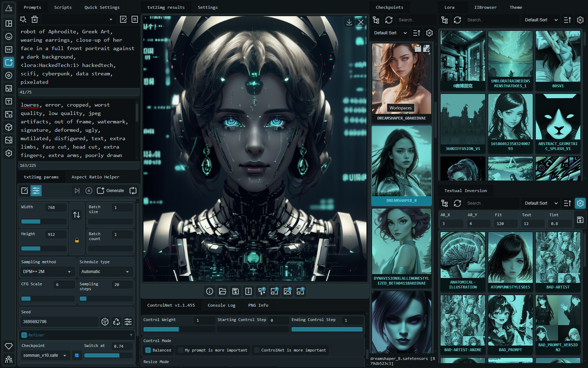Refresh the Checkpoints list

(x=389, y=20)
